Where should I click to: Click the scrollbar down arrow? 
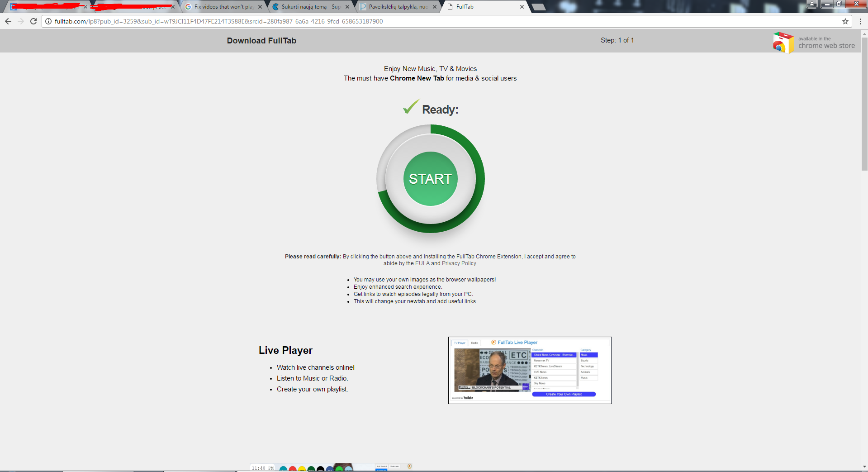(864, 467)
